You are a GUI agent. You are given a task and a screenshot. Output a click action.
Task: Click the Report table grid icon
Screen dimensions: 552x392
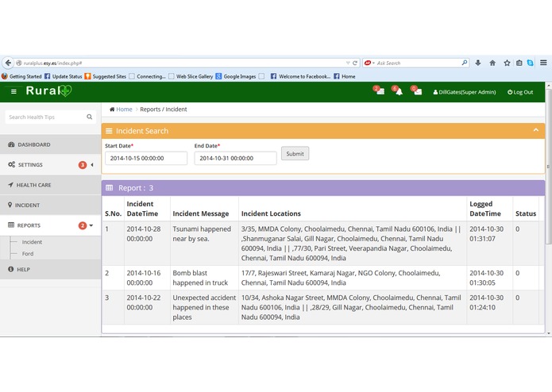[x=110, y=188]
